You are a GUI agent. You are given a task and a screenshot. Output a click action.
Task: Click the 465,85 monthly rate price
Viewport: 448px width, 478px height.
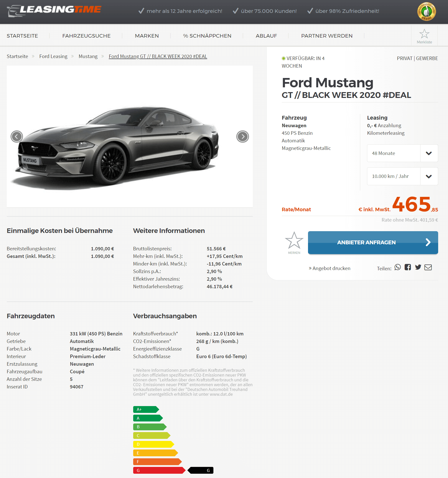pyautogui.click(x=415, y=204)
